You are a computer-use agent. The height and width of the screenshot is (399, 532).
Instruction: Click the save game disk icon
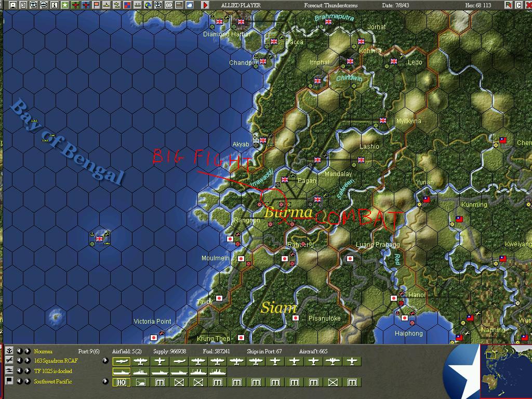[x=13, y=5]
